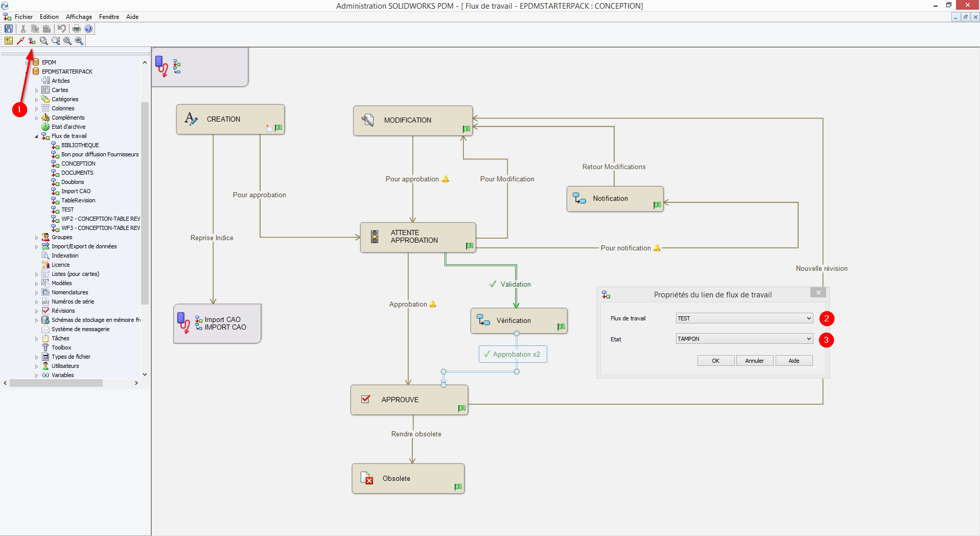
Task: Click the tree panel's scroll-down arrow
Action: point(145,375)
